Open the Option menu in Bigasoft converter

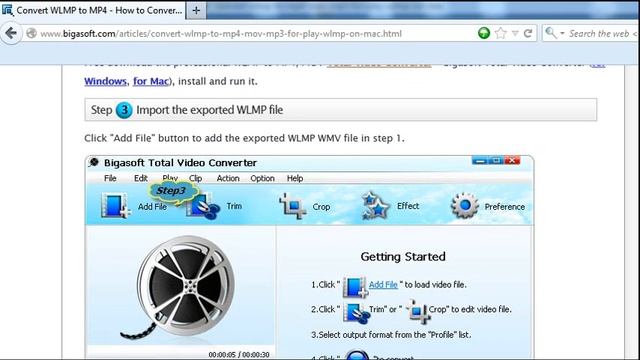pyautogui.click(x=262, y=178)
